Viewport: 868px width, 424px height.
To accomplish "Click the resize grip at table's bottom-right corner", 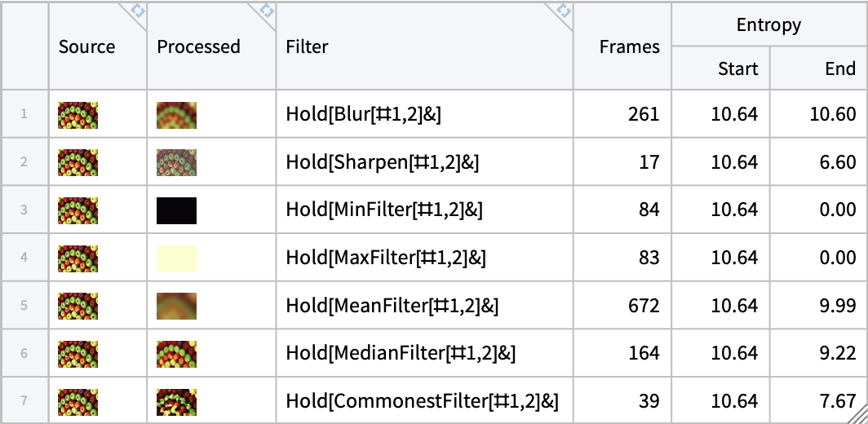I will (x=861, y=417).
